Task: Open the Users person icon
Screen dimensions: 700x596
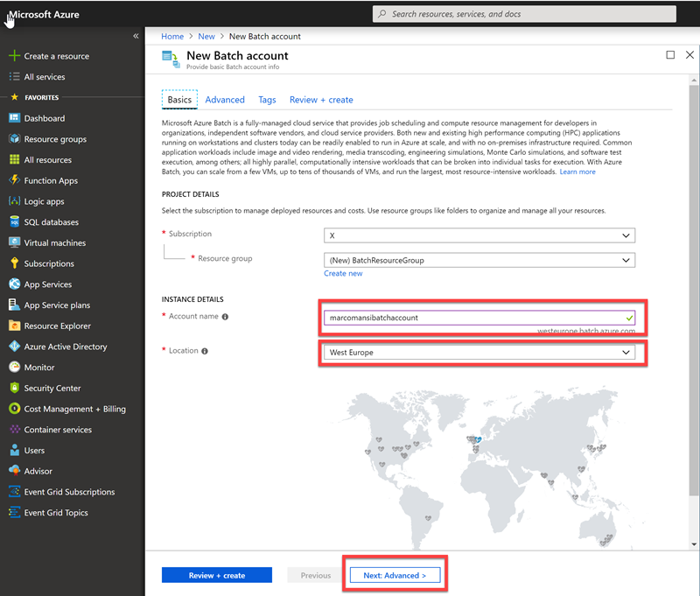Action: pos(14,450)
